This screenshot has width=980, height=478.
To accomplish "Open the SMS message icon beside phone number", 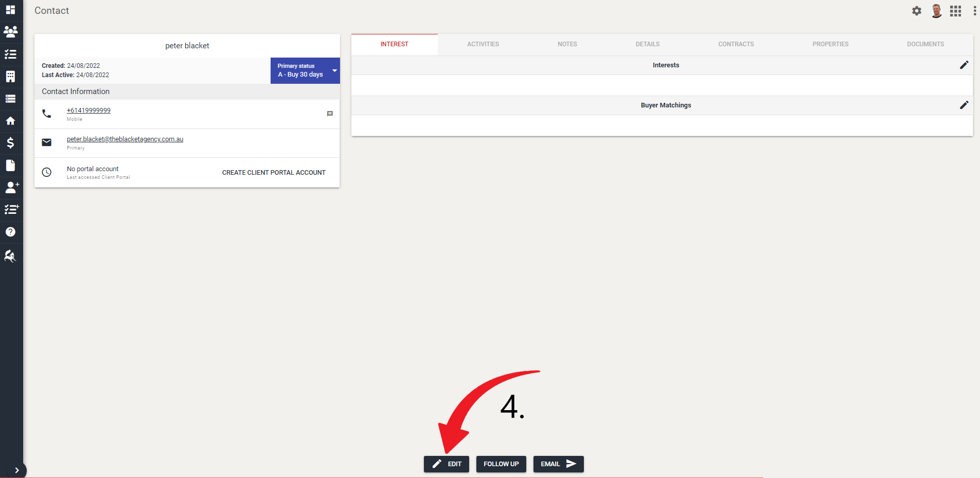I will [x=330, y=114].
